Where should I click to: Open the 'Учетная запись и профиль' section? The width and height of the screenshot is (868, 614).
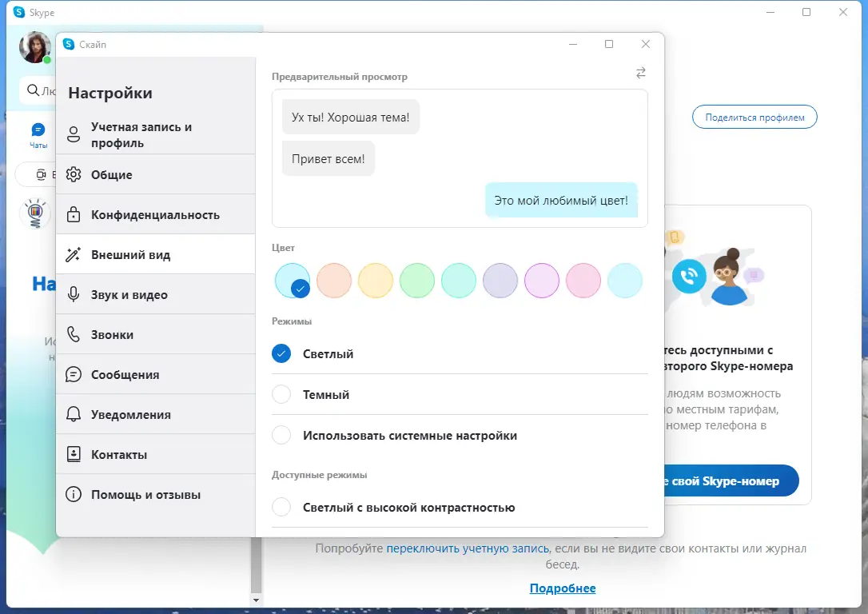[x=156, y=134]
